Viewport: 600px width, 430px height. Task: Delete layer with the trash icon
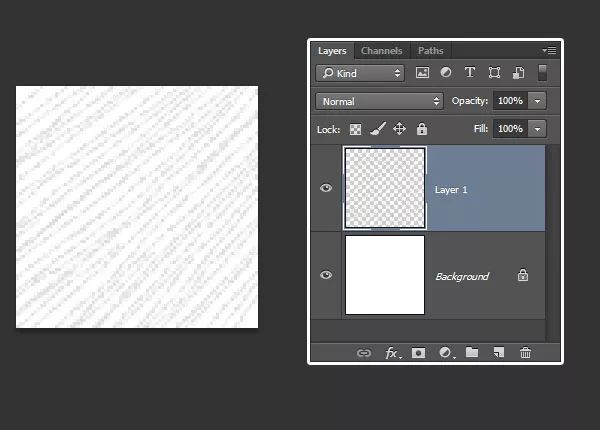pos(526,353)
